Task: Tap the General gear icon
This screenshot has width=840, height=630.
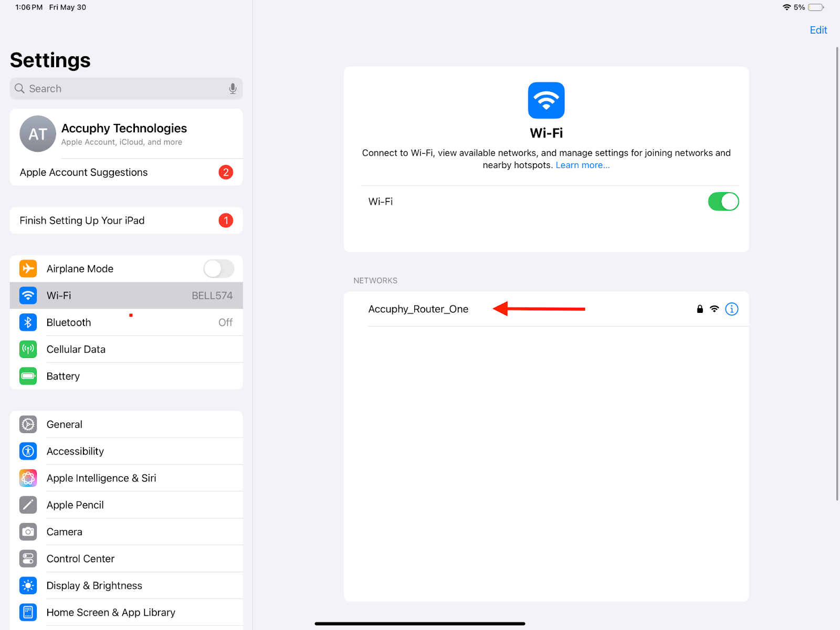Action: (28, 424)
